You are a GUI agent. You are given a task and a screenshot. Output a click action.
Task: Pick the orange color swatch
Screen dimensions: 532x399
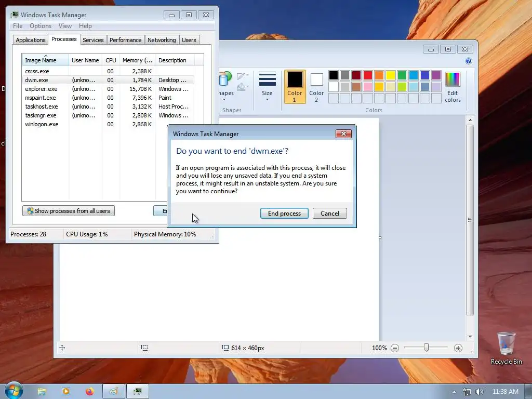[379, 75]
